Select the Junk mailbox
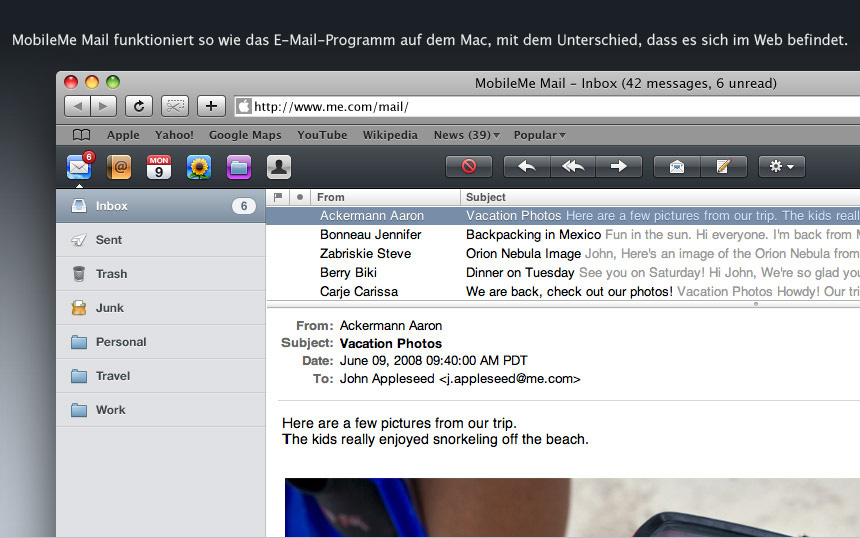The image size is (860, 538). click(x=161, y=308)
